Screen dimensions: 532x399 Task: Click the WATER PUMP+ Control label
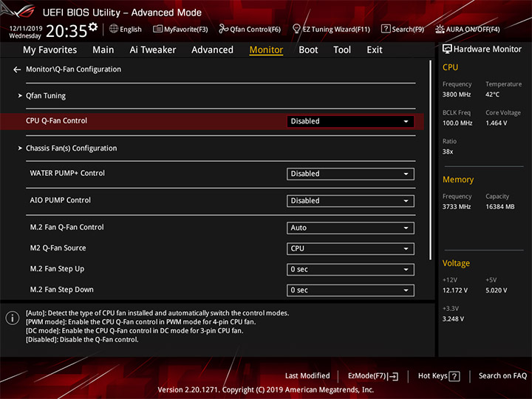[x=67, y=173]
